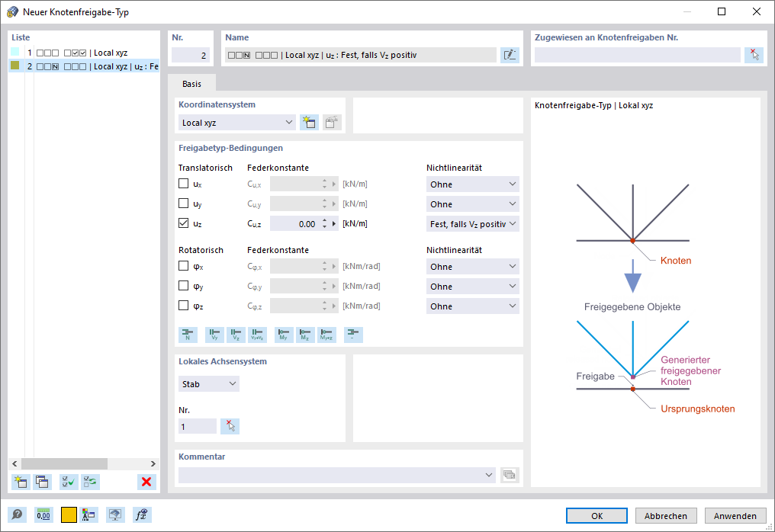Click the Anwenden button
This screenshot has width=775, height=532.
pos(735,516)
